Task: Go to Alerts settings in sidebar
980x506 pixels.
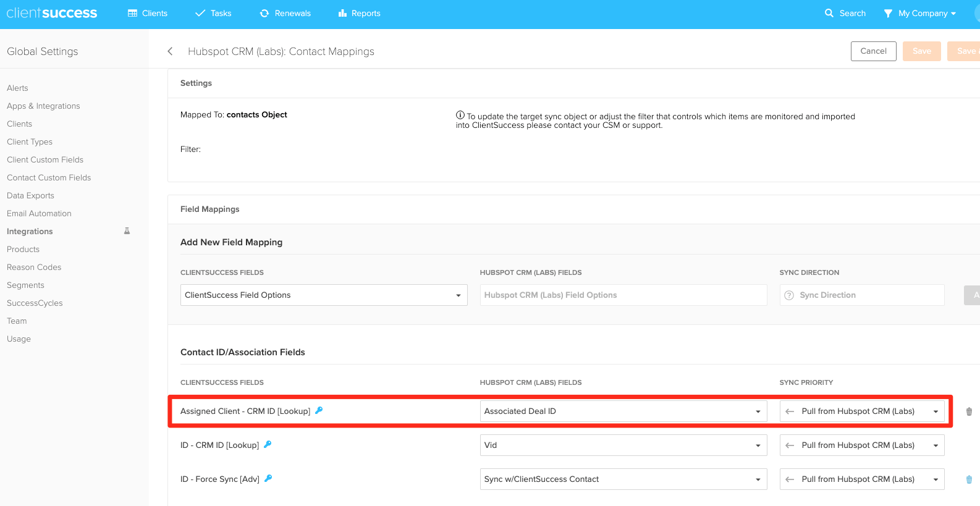Action: (x=17, y=88)
